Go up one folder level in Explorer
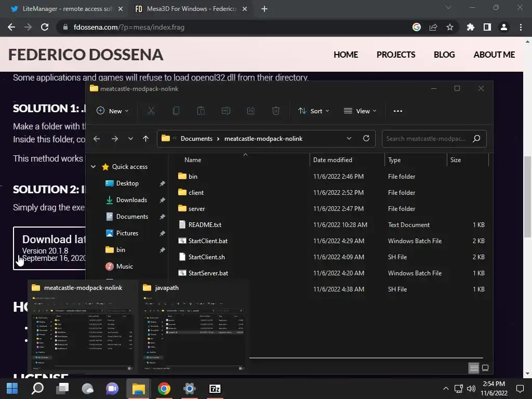 click(145, 139)
